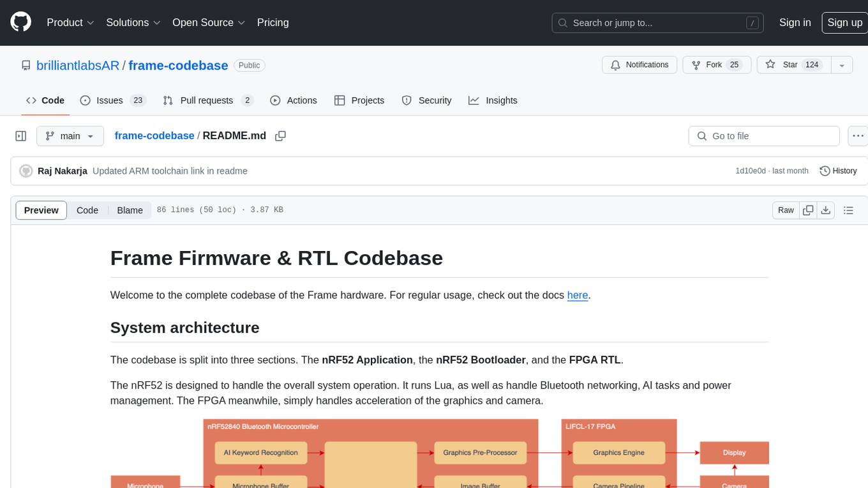This screenshot has height=488, width=868.
Task: Switch to the Issues tab
Action: coord(113,100)
